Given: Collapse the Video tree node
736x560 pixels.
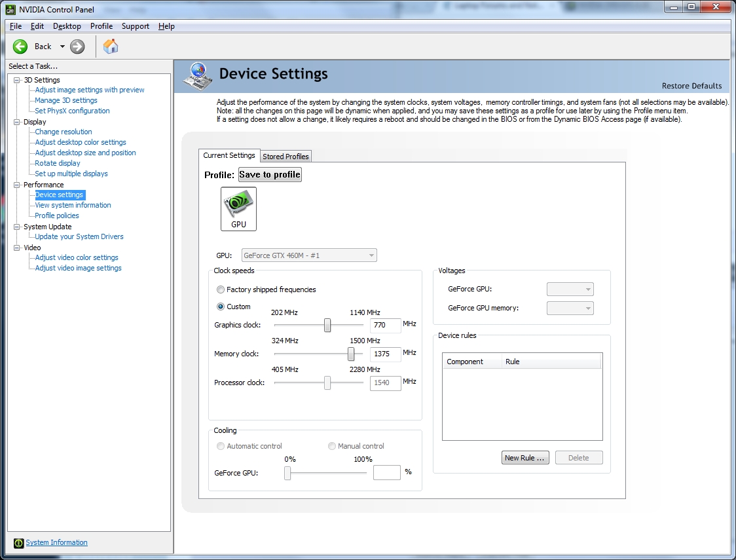Looking at the screenshot, I should 17,248.
